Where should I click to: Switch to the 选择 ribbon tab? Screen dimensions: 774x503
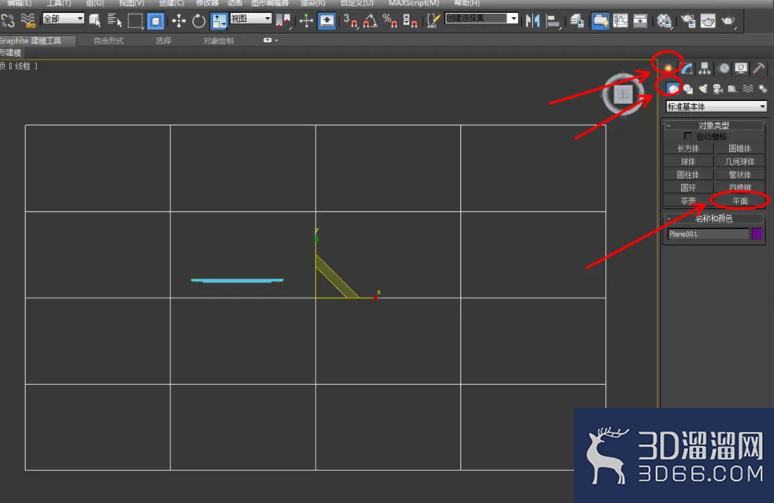coord(163,40)
